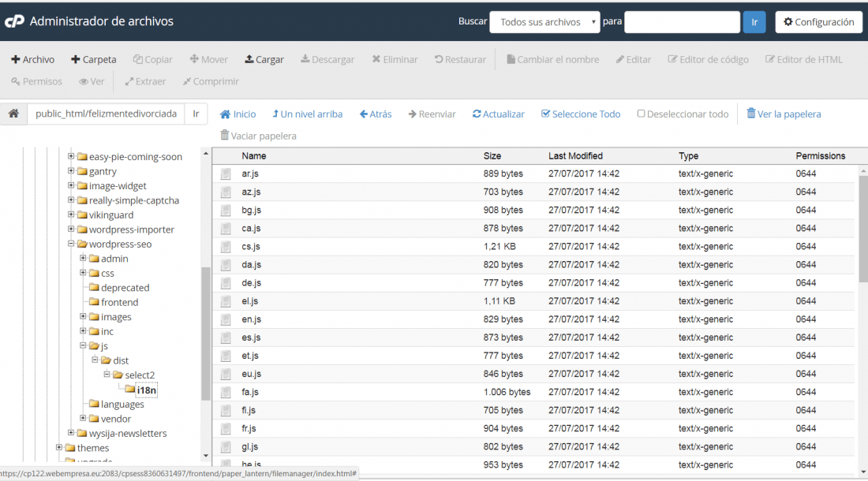Click the Ver toolbar button
868x481 pixels.
[x=92, y=81]
